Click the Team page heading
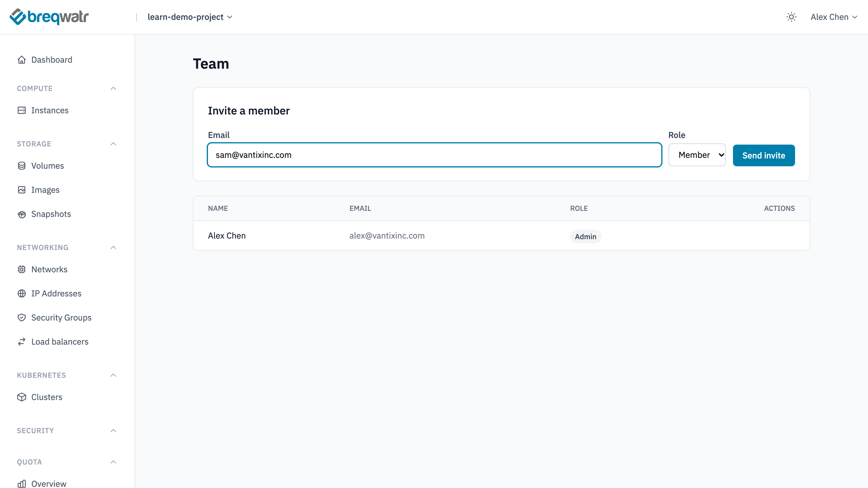Screen dimensions: 868x488 click(x=211, y=64)
